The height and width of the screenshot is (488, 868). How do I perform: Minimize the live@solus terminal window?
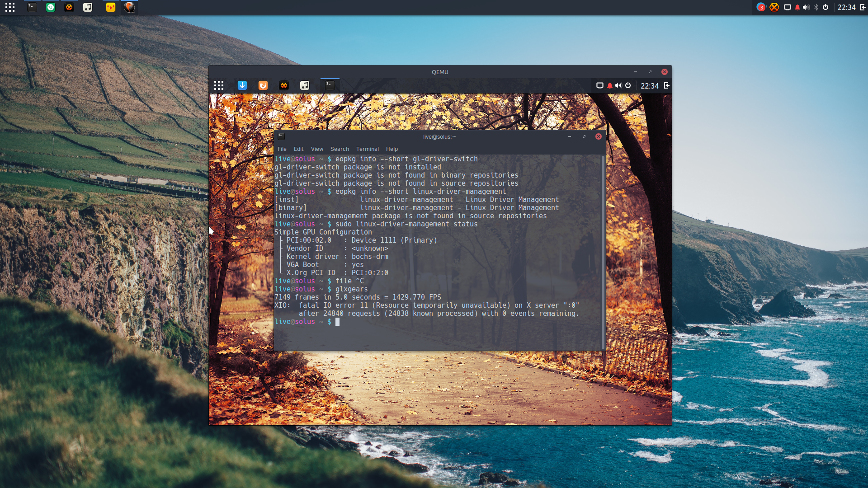pos(570,136)
